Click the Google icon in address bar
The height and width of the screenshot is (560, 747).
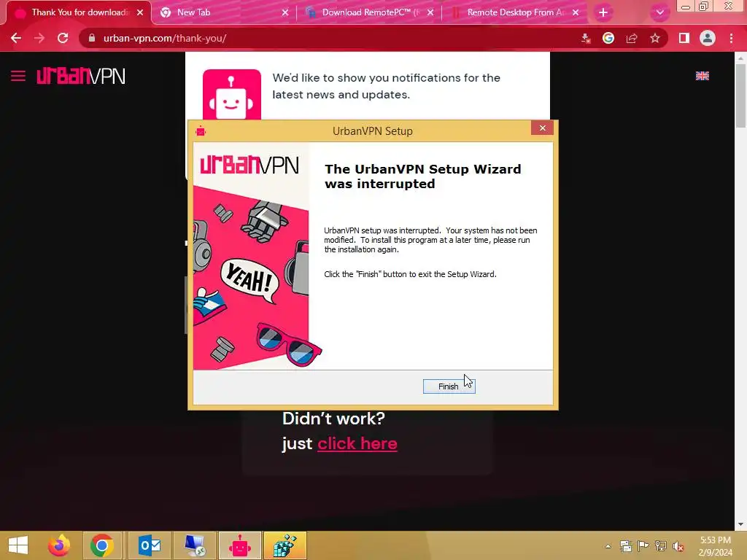[x=608, y=38]
